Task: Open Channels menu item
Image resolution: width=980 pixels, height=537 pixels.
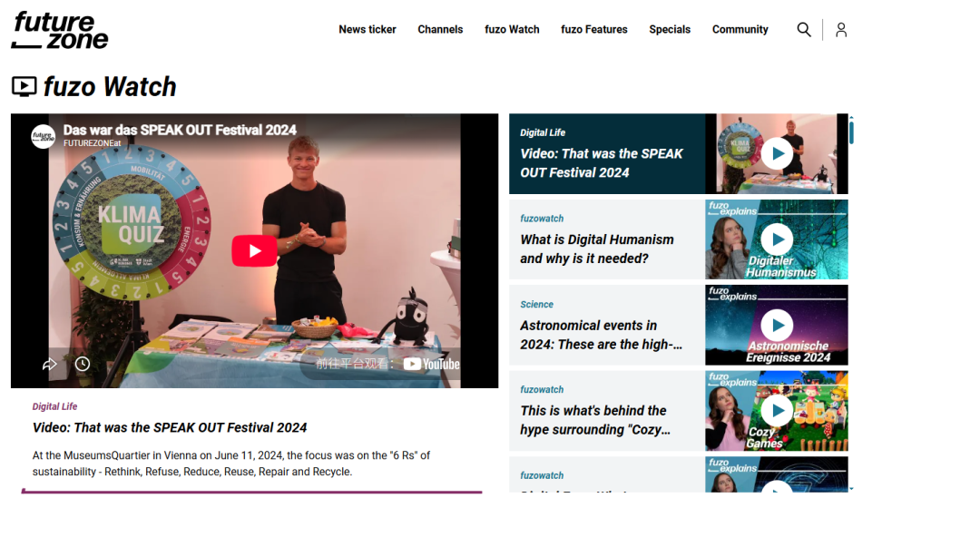Action: point(440,29)
